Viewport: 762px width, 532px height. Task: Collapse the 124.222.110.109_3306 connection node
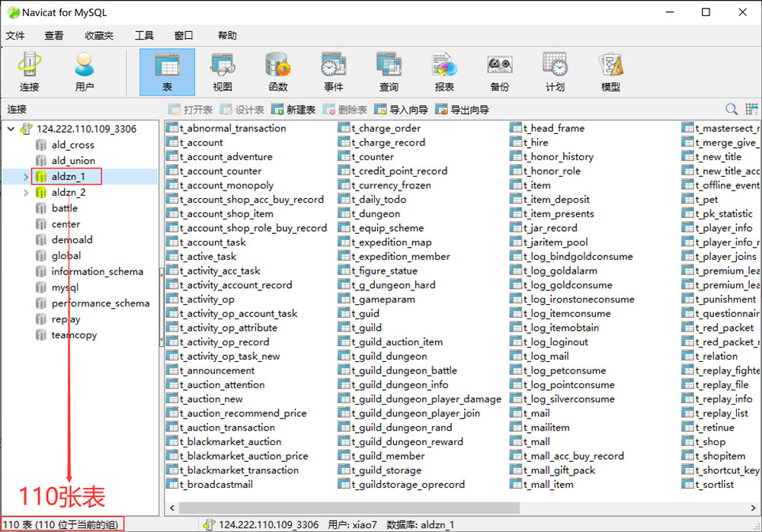(11, 130)
